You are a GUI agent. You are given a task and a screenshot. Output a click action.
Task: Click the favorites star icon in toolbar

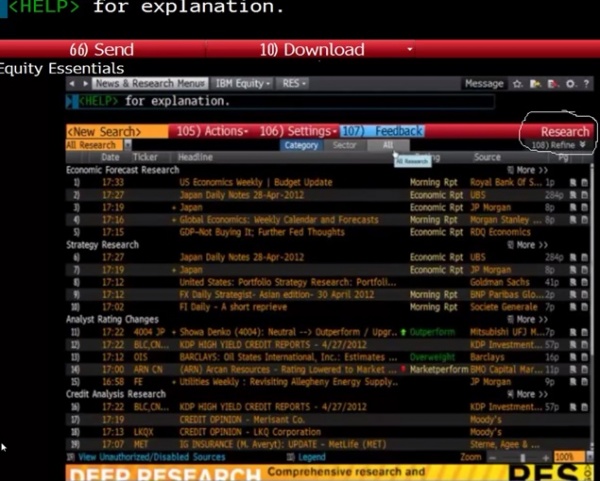517,84
